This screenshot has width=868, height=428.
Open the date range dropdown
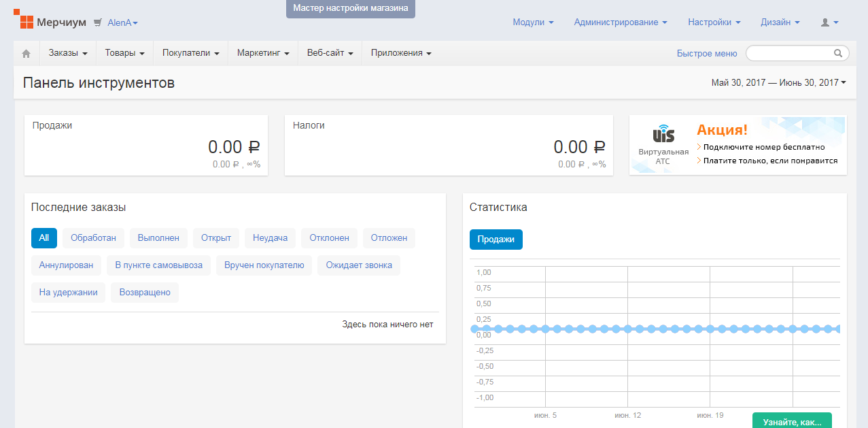[778, 82]
